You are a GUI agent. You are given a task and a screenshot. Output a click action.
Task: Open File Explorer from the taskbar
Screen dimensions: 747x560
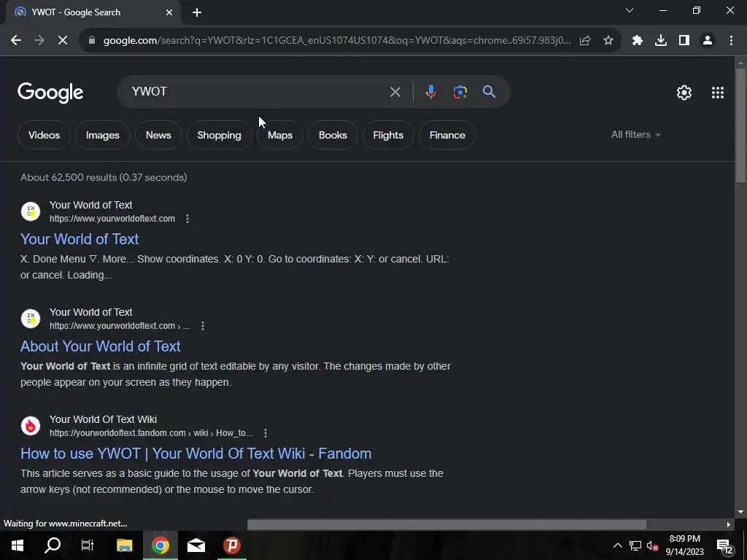[124, 545]
